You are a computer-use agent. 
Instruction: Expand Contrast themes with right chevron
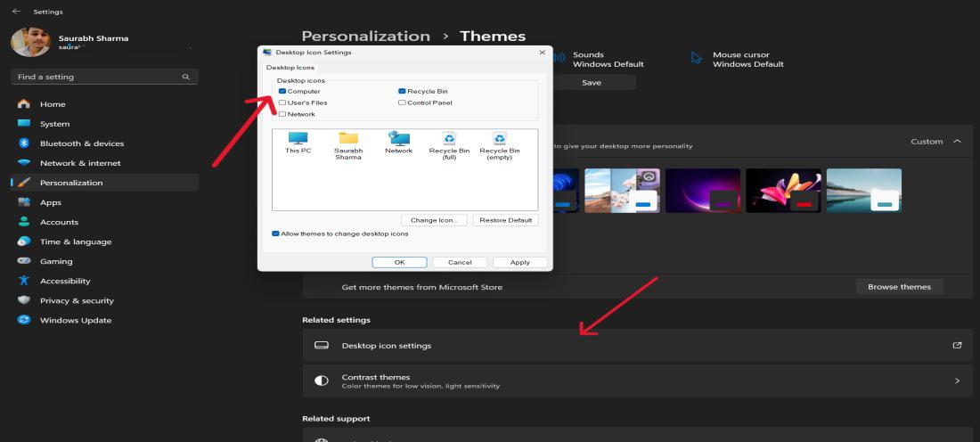pyautogui.click(x=957, y=381)
